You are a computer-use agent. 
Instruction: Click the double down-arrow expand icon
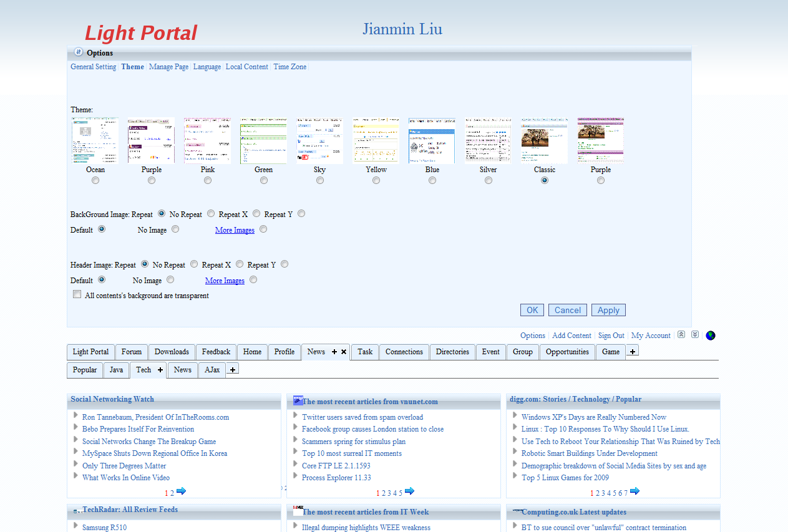(x=695, y=335)
